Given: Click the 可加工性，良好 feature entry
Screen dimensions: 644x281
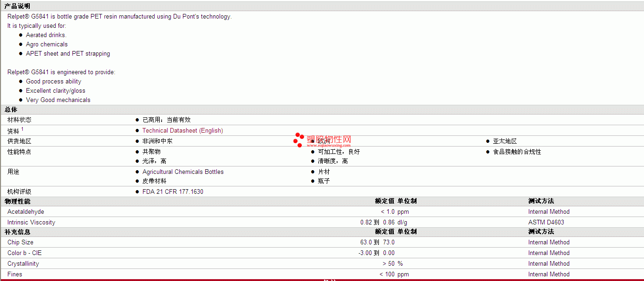Looking at the screenshot, I should point(339,152).
